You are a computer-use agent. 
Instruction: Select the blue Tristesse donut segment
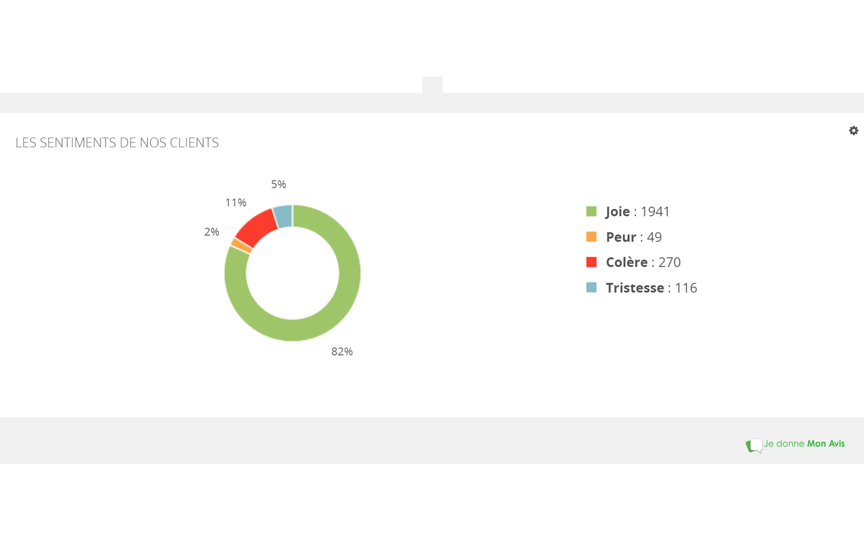click(x=283, y=216)
